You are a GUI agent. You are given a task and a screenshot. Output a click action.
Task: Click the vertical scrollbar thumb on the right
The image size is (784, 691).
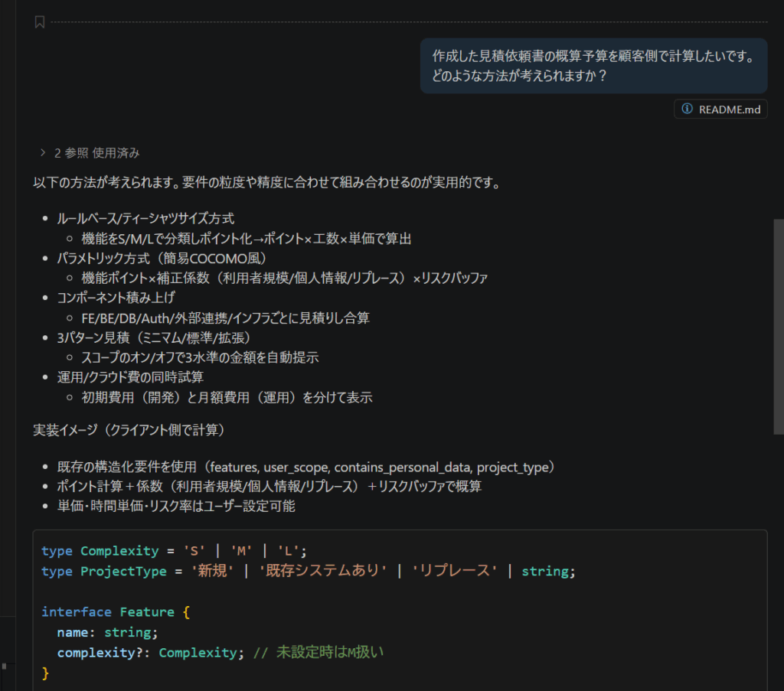click(779, 326)
